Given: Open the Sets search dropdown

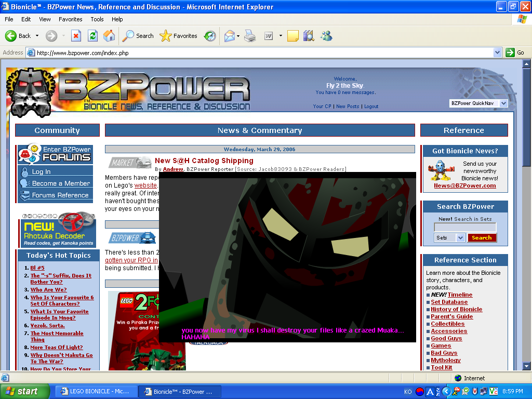Looking at the screenshot, I should tap(449, 237).
